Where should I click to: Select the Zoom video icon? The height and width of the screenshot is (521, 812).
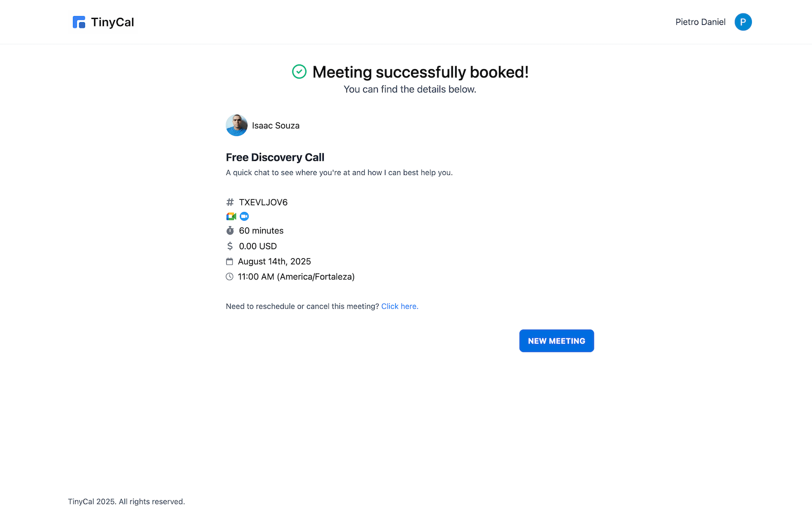pyautogui.click(x=244, y=216)
